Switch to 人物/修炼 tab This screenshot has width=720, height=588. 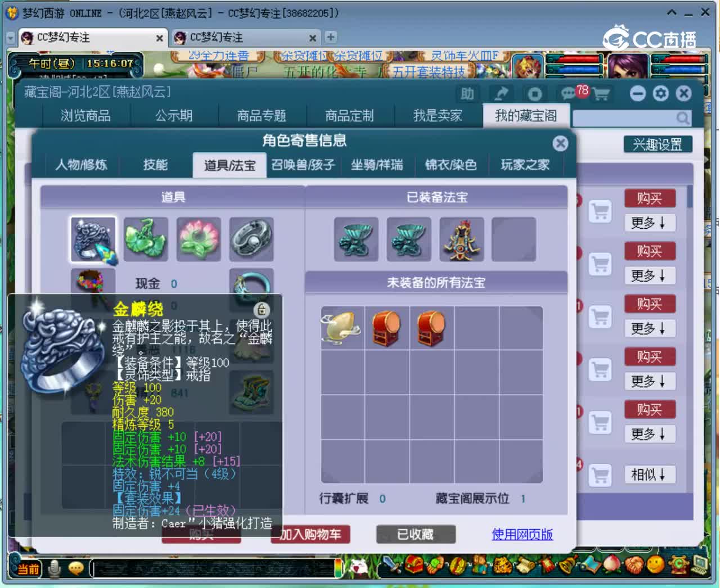point(81,165)
